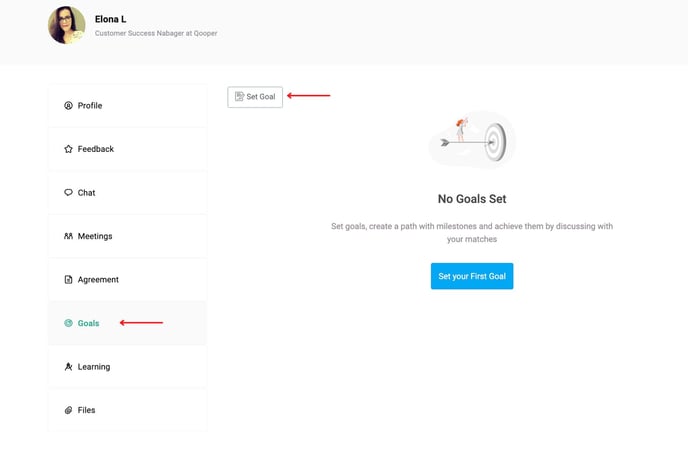The height and width of the screenshot is (457, 688).
Task: Click the speech bubble icon beside Chat
Action: [68, 193]
